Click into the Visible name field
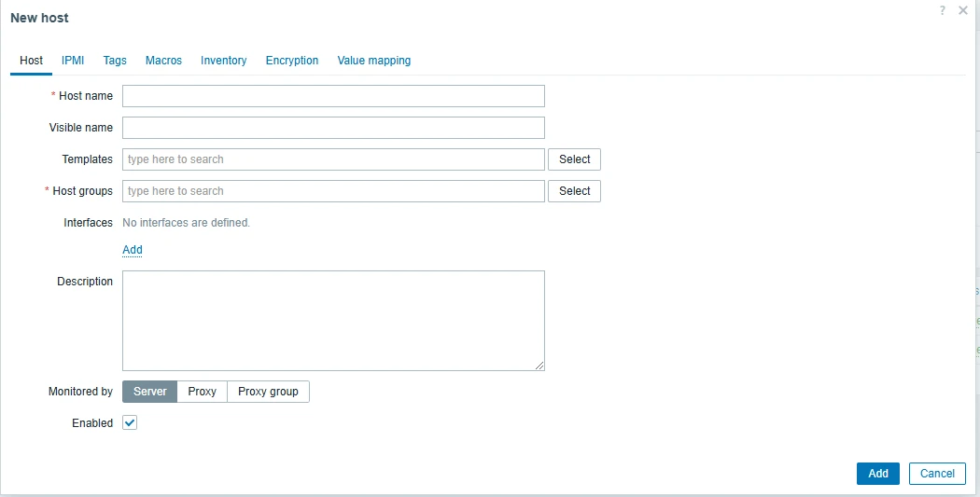The height and width of the screenshot is (497, 980). 333,128
